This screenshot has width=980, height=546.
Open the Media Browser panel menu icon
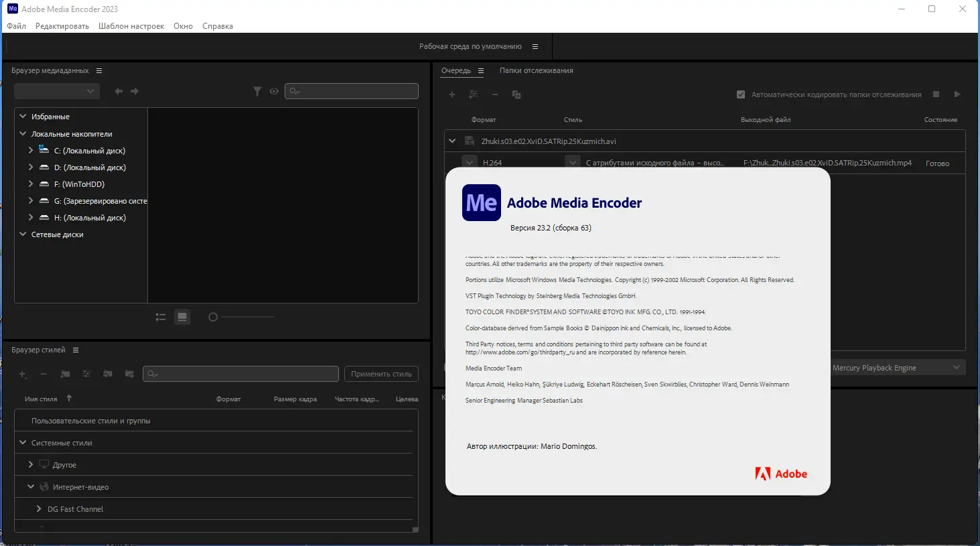[98, 70]
